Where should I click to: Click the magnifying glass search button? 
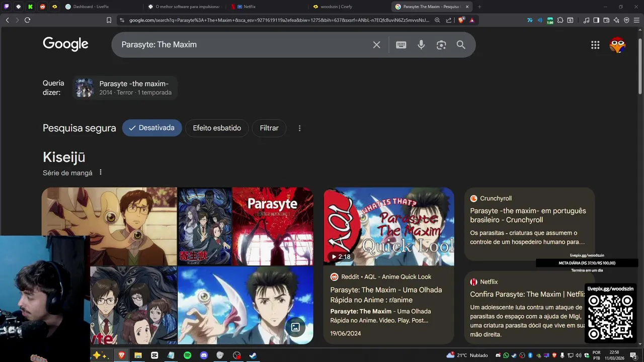point(461,45)
